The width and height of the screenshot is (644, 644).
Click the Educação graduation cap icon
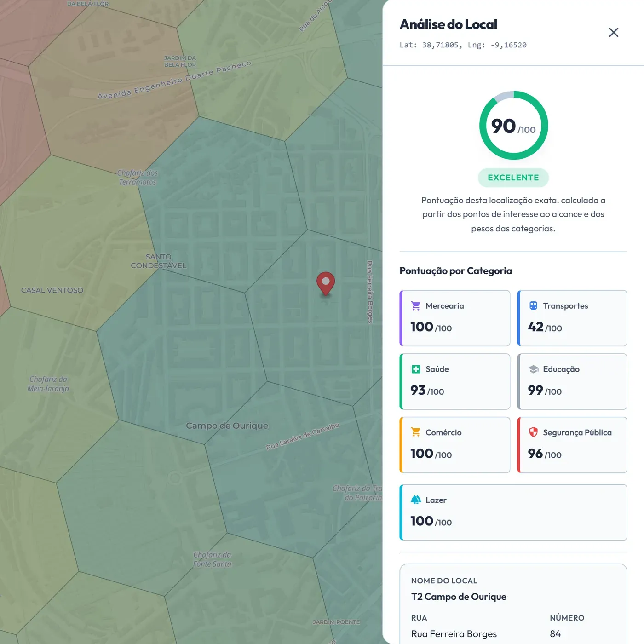click(533, 369)
